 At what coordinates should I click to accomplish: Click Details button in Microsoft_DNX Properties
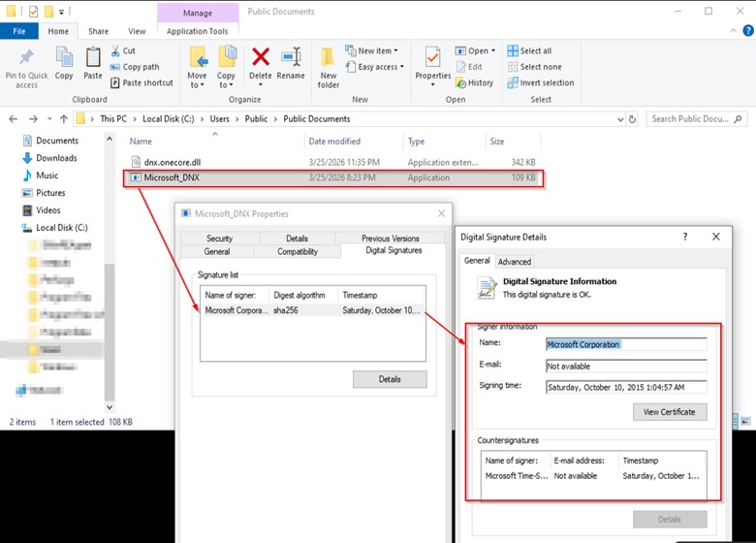pyautogui.click(x=390, y=379)
